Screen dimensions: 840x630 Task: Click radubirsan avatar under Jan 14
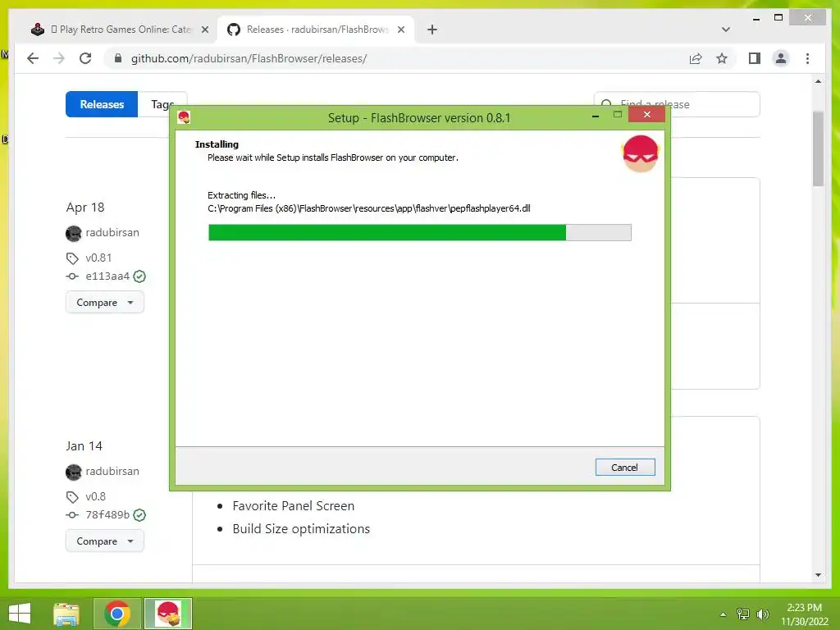pos(73,472)
